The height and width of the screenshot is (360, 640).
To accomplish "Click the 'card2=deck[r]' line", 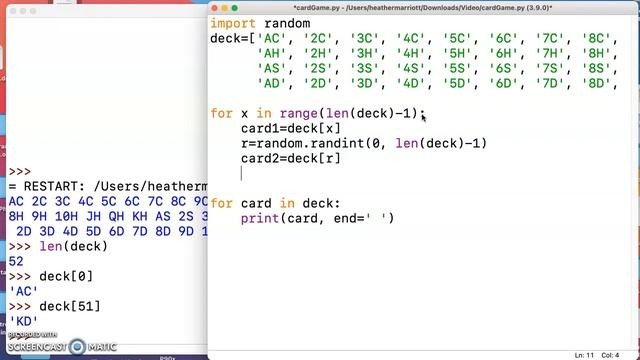I will 291,158.
